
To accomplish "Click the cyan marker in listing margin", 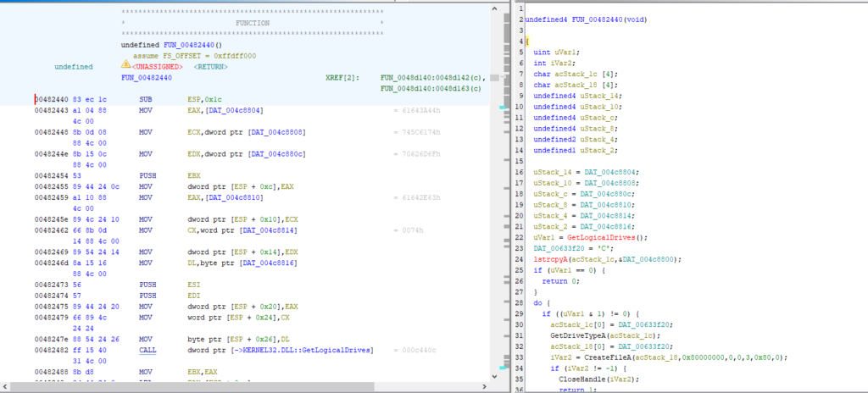I will pyautogui.click(x=502, y=108).
